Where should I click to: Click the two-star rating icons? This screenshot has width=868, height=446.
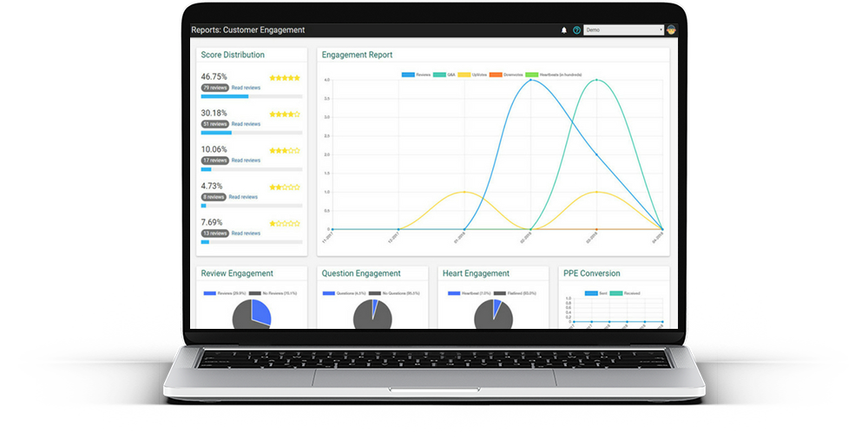pyautogui.click(x=285, y=187)
